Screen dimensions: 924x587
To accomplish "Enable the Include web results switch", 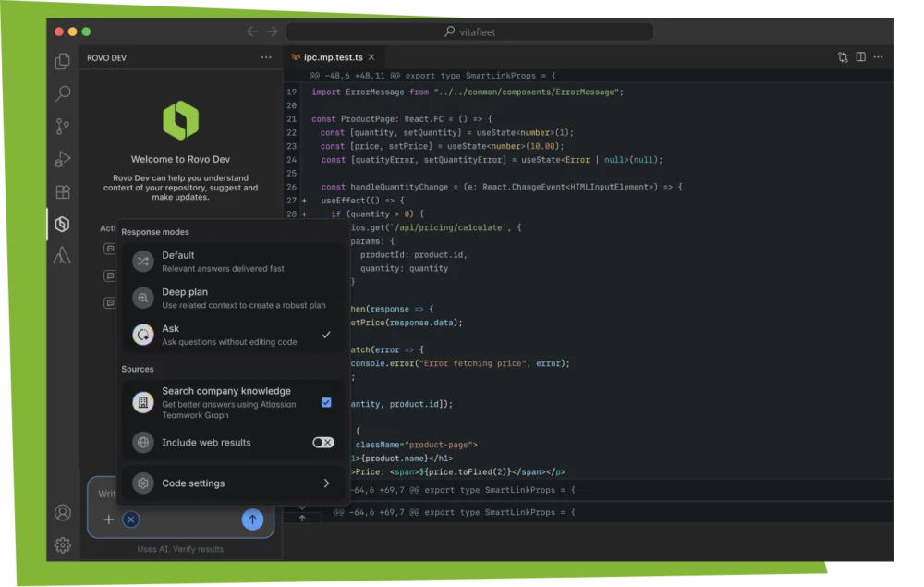I will coord(322,443).
